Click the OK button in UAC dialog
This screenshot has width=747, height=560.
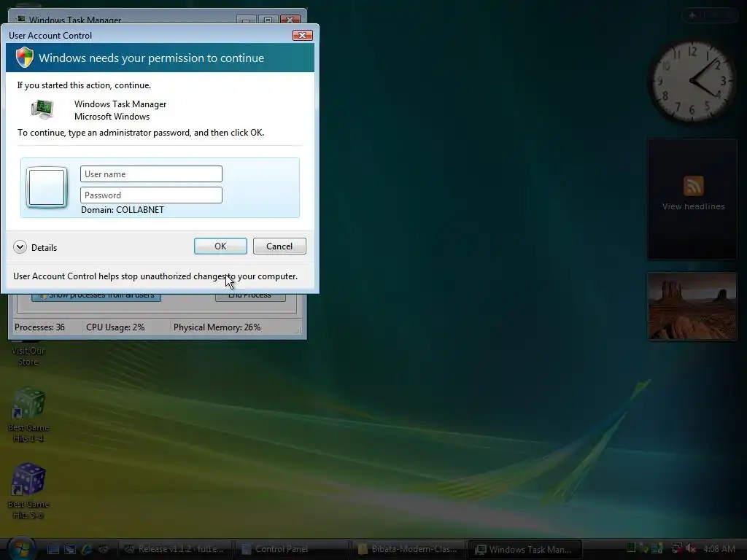[220, 246]
